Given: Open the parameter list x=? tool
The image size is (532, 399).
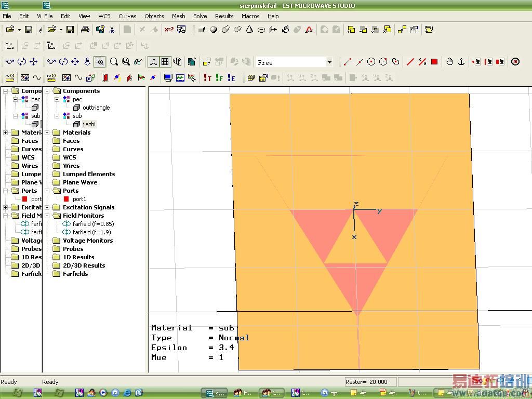Looking at the screenshot, I should click(169, 30).
